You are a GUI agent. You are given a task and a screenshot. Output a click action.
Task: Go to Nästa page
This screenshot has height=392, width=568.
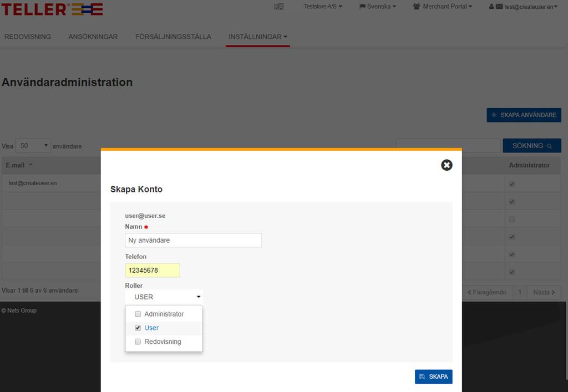pyautogui.click(x=544, y=292)
